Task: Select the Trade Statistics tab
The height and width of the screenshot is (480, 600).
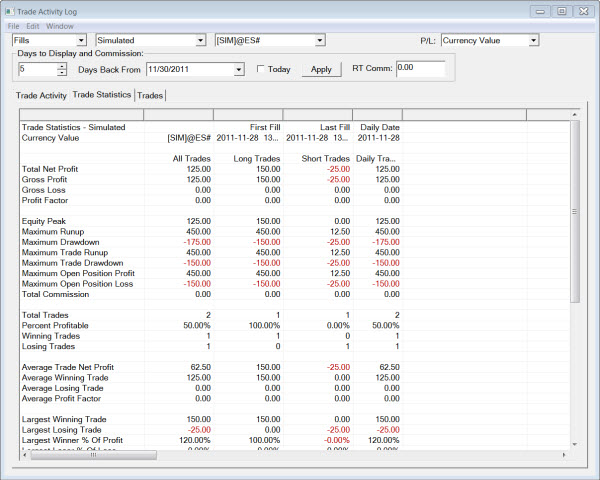Action: click(101, 95)
